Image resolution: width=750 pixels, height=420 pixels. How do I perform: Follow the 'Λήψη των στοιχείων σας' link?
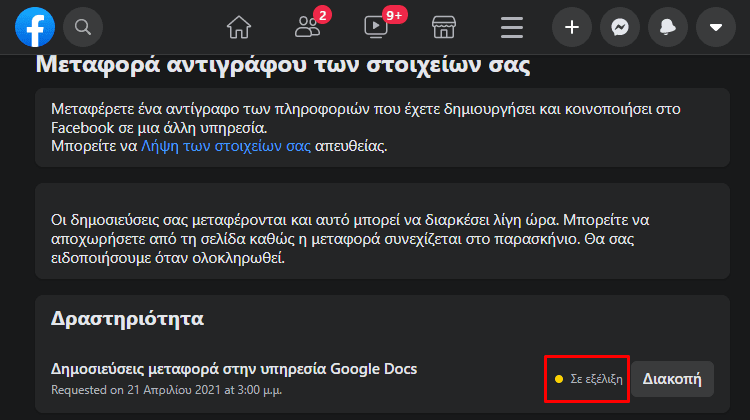pyautogui.click(x=226, y=146)
